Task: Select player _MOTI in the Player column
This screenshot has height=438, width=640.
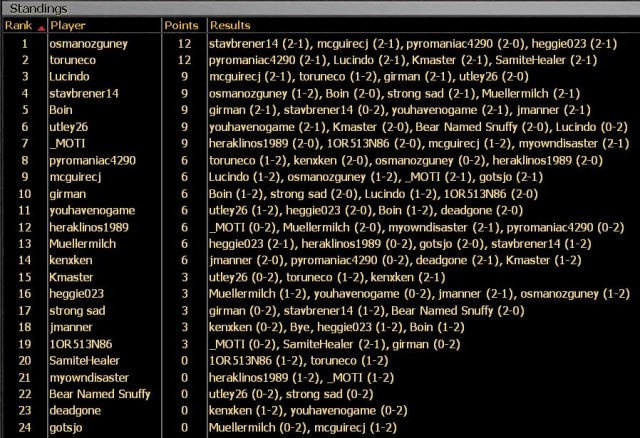Action: pos(67,144)
